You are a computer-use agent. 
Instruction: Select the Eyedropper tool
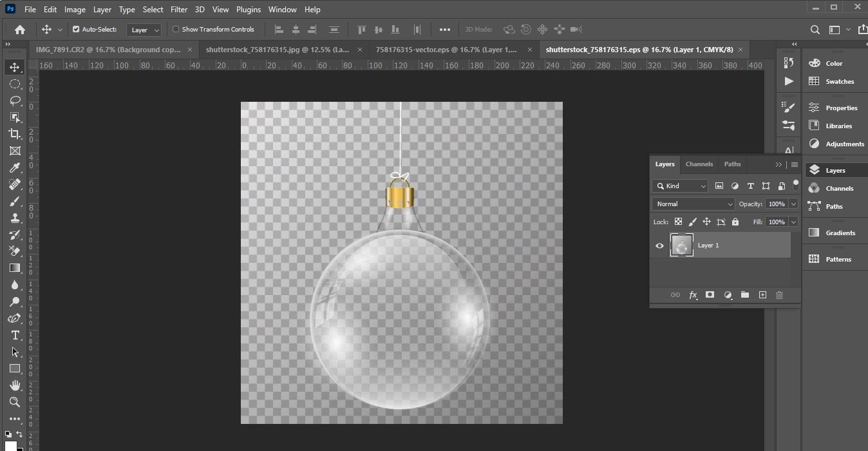14,167
